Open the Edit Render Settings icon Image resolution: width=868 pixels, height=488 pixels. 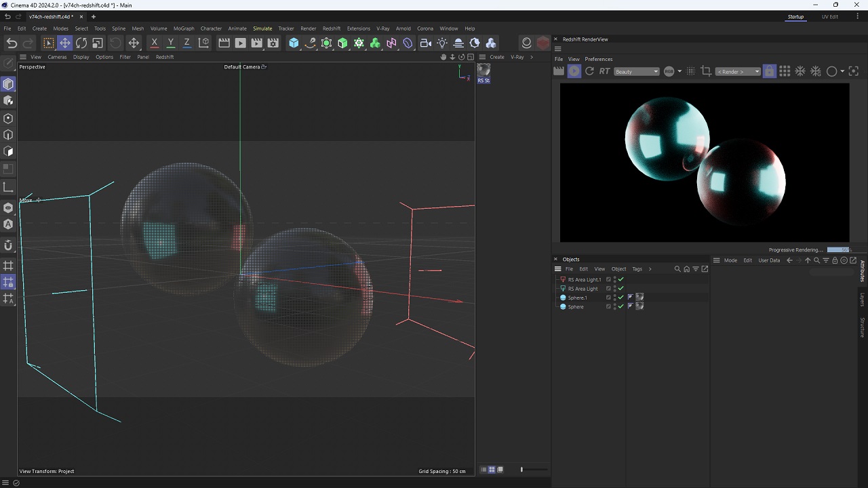click(273, 43)
